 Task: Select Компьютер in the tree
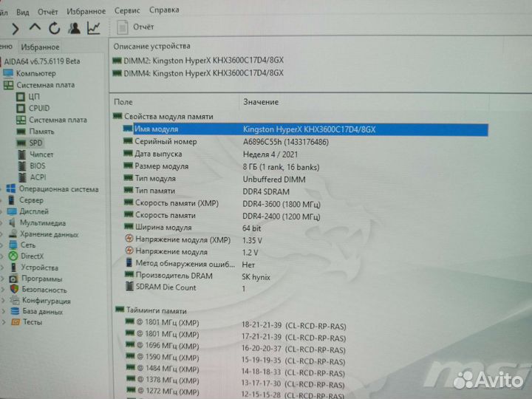click(x=36, y=73)
